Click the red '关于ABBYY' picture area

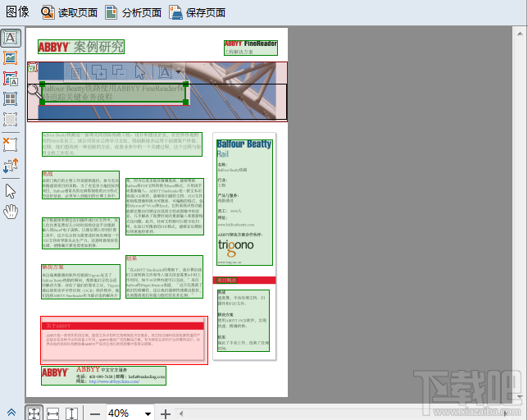[124, 340]
